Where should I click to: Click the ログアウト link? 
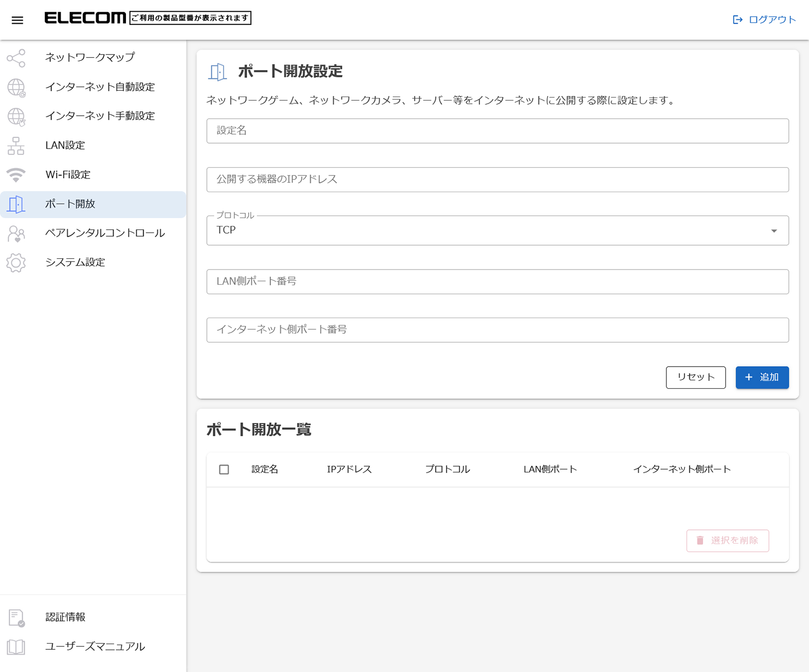click(765, 20)
